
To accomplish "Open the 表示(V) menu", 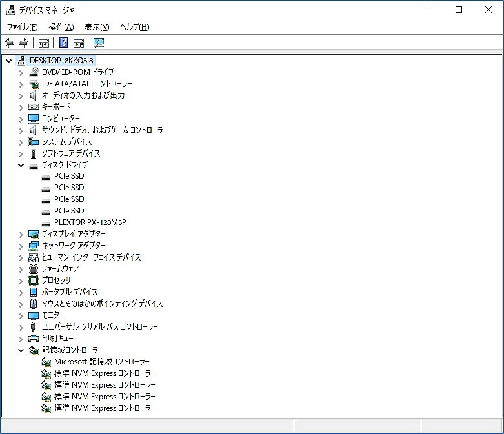I will pyautogui.click(x=97, y=27).
